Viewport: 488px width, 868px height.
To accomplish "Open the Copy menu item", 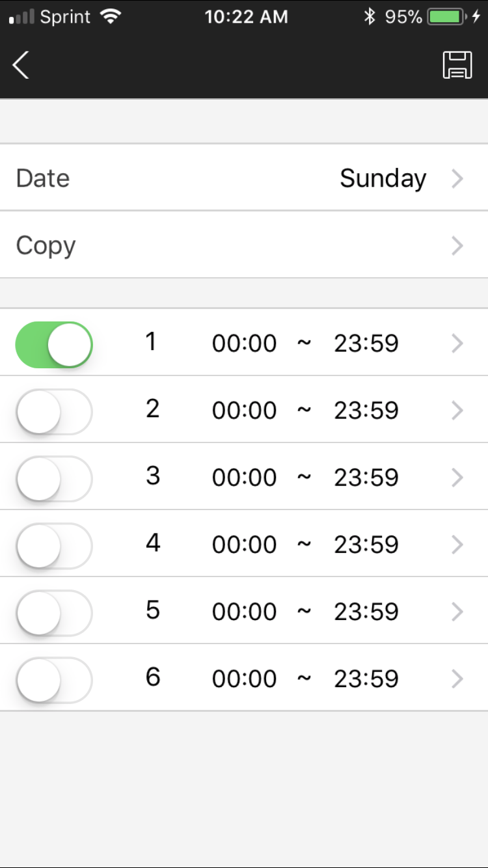I will [x=244, y=245].
